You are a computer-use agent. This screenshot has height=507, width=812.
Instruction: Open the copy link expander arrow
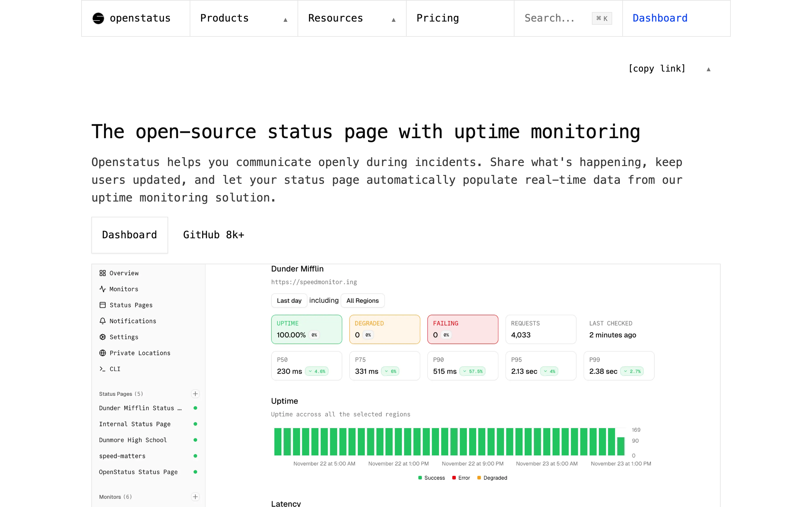tap(708, 69)
